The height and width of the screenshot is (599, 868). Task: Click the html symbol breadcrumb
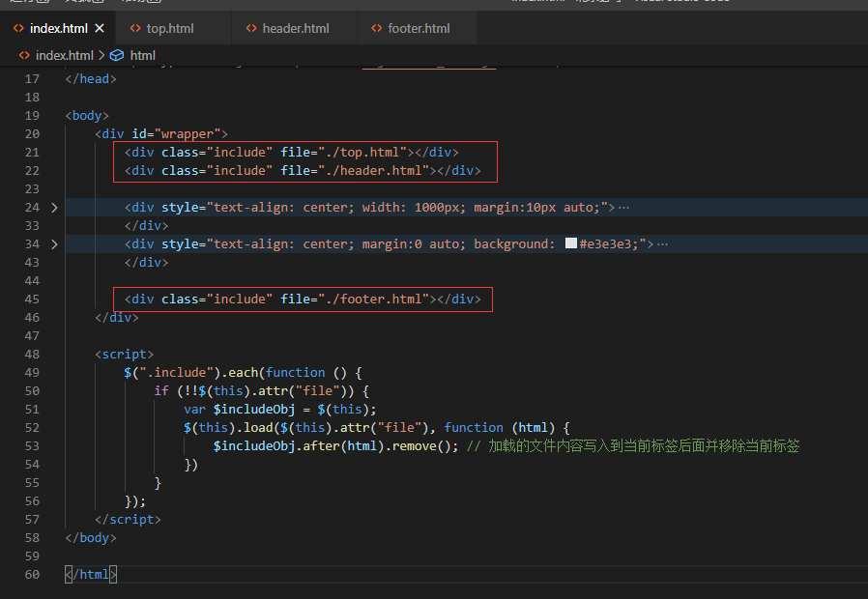click(142, 55)
